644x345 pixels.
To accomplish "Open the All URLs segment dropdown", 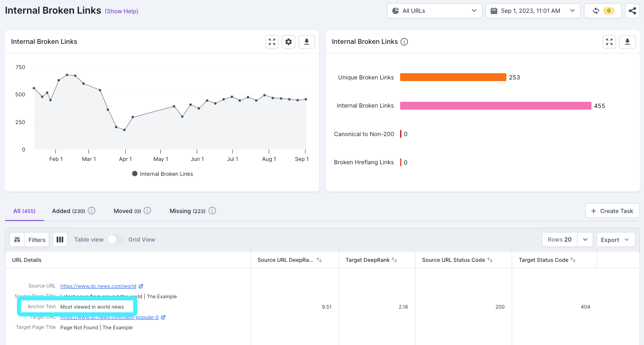I will 434,11.
